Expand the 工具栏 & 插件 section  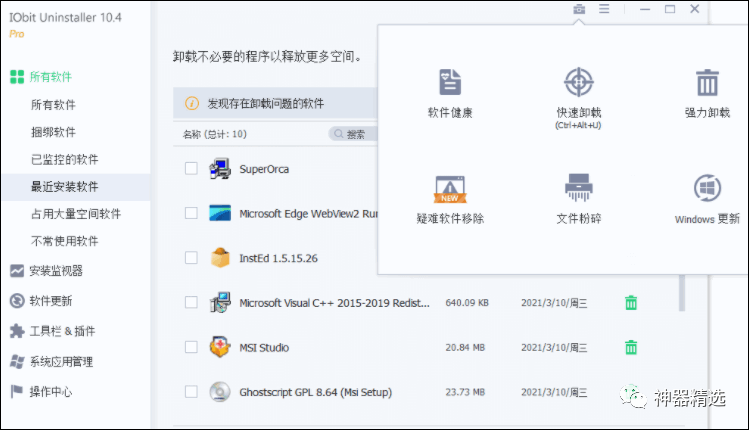tap(62, 331)
